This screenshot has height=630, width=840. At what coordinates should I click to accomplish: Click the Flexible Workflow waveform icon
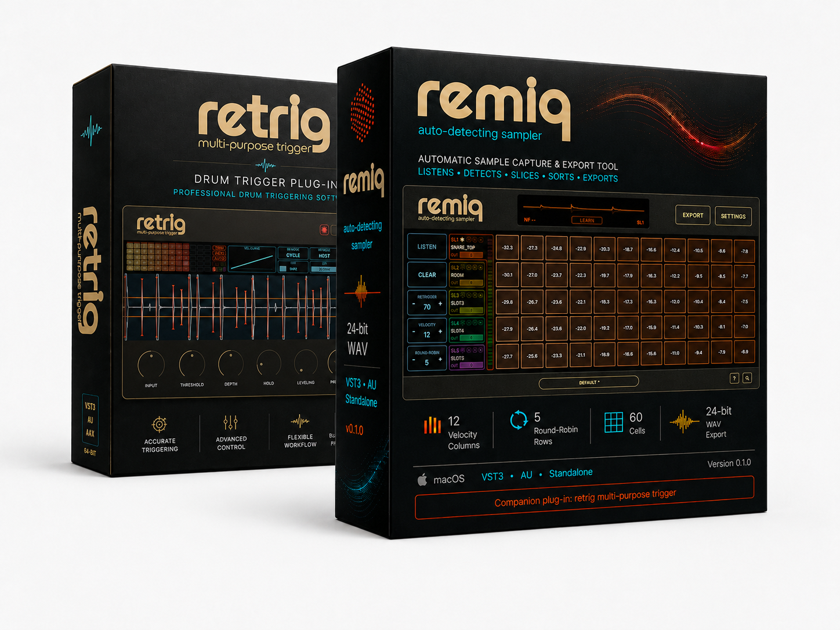pos(300,421)
